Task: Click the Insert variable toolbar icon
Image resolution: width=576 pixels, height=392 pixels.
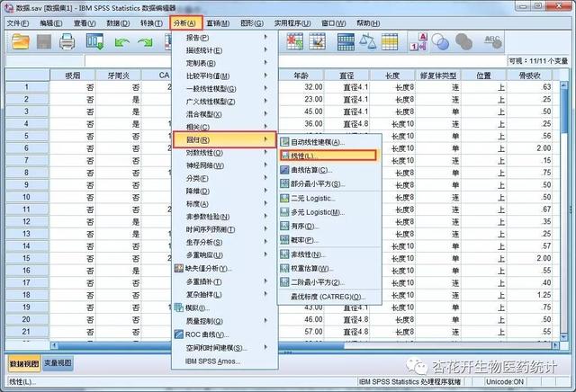Action: 318,42
